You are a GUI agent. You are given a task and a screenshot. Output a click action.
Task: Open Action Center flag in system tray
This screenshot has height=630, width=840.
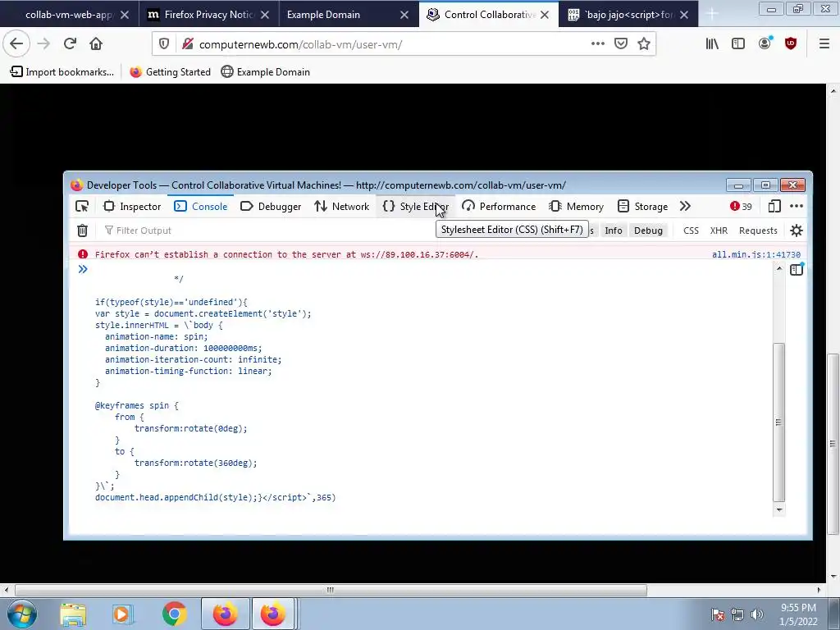pyautogui.click(x=718, y=614)
